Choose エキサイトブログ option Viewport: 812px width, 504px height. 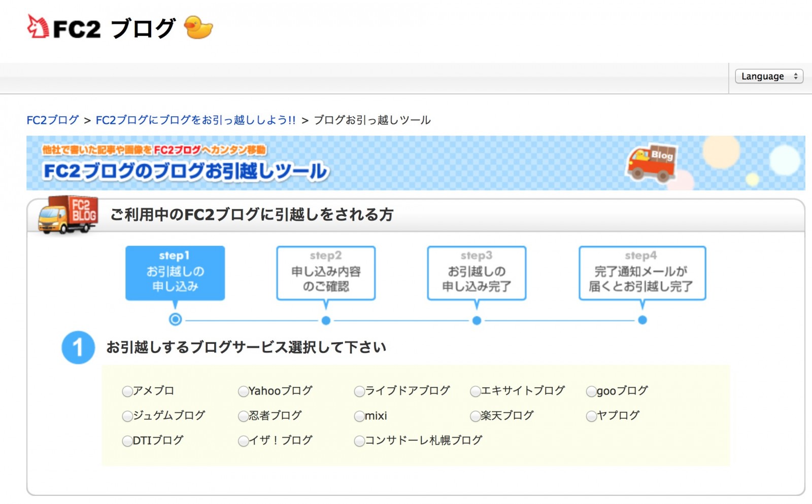click(x=475, y=391)
